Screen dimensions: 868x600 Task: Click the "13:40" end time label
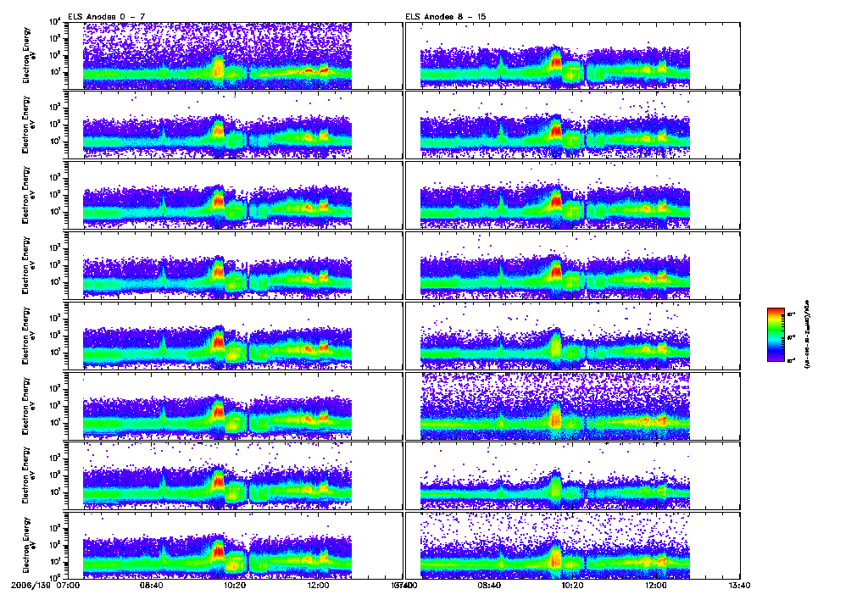[739, 585]
